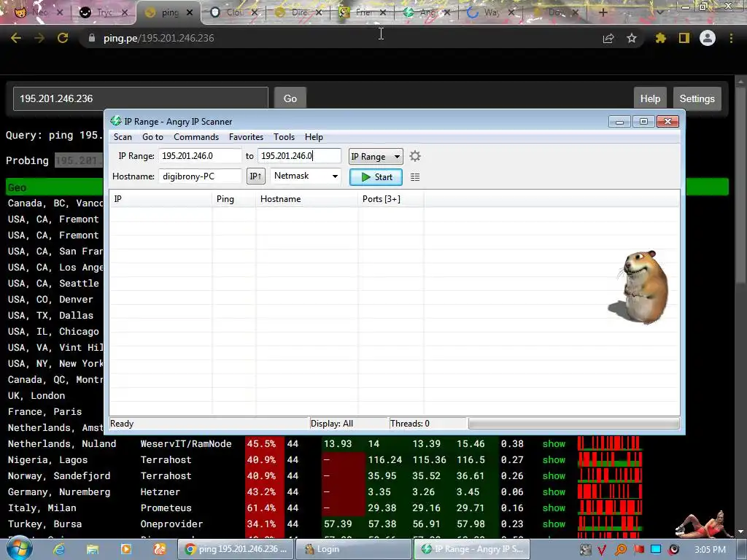
Task: Click the Go button on ping.pe page
Action: point(290,98)
